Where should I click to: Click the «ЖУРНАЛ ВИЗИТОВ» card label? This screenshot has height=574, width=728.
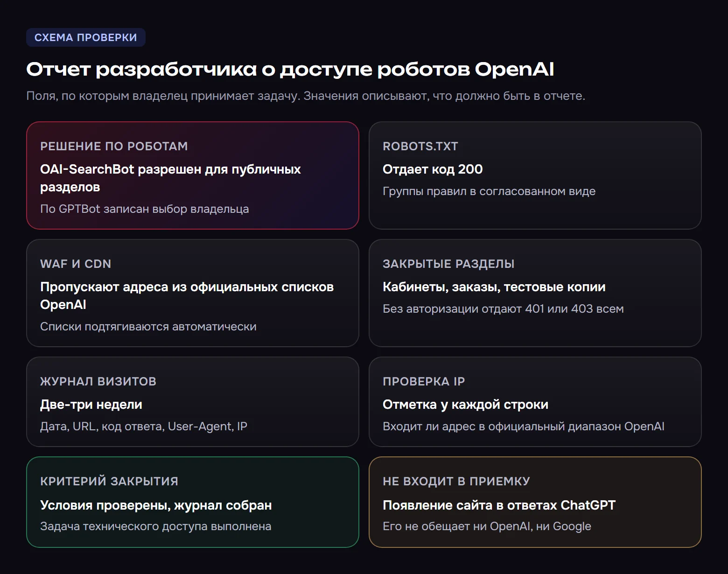98,381
